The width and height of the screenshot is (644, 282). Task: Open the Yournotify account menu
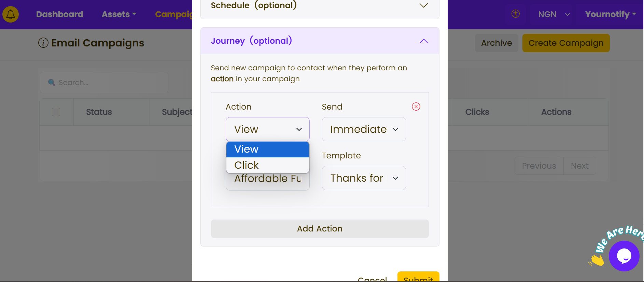(611, 14)
